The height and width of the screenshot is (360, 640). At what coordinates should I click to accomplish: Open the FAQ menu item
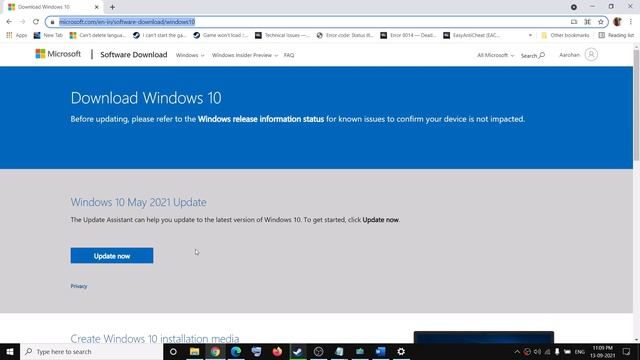tap(289, 55)
